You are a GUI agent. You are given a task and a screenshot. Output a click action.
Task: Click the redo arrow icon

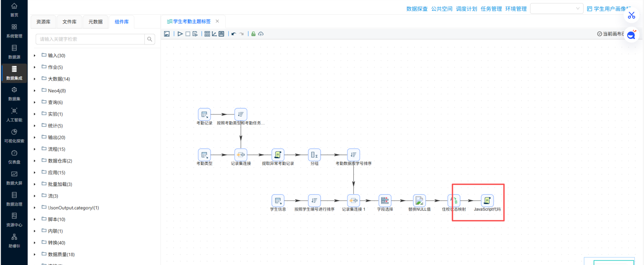[242, 34]
